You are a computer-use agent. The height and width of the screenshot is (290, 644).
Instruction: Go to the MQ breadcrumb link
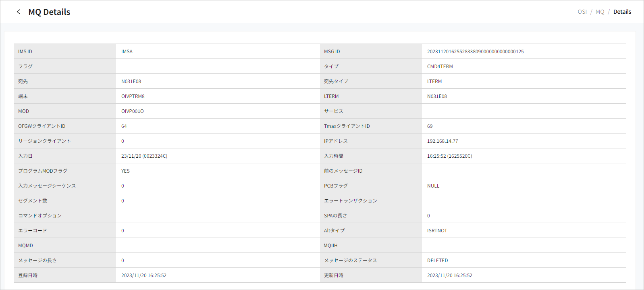point(600,12)
